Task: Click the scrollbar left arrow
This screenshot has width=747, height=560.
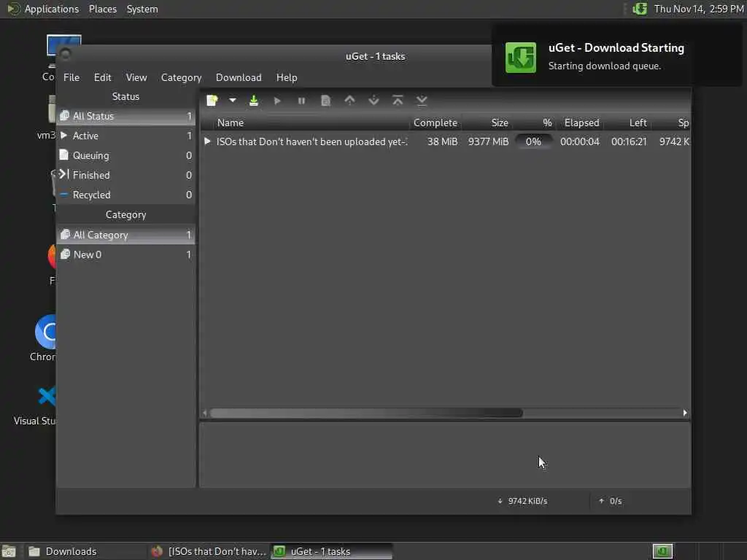Action: pyautogui.click(x=205, y=413)
